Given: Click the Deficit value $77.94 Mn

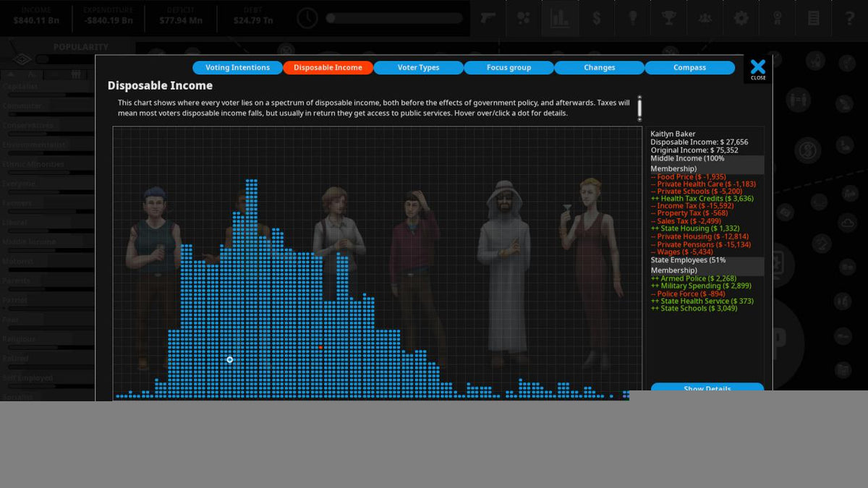Looking at the screenshot, I should (x=181, y=21).
